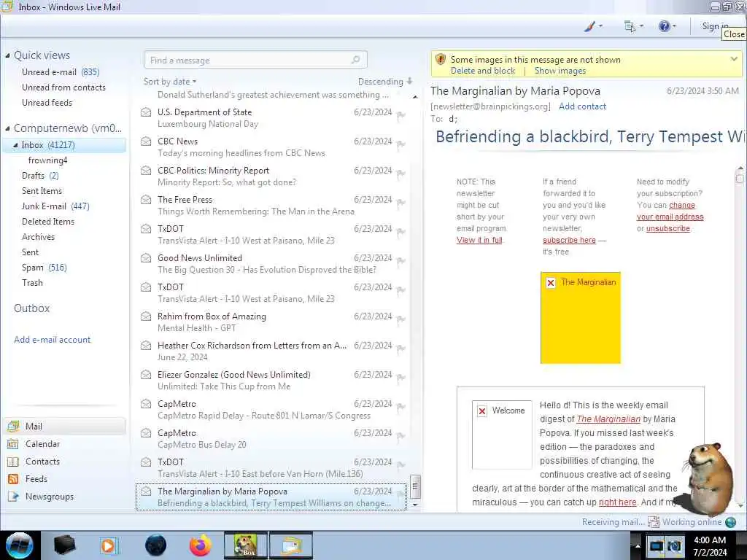Viewport: 747px width, 560px height.
Task: Flag the CBC News message
Action: 400,144
